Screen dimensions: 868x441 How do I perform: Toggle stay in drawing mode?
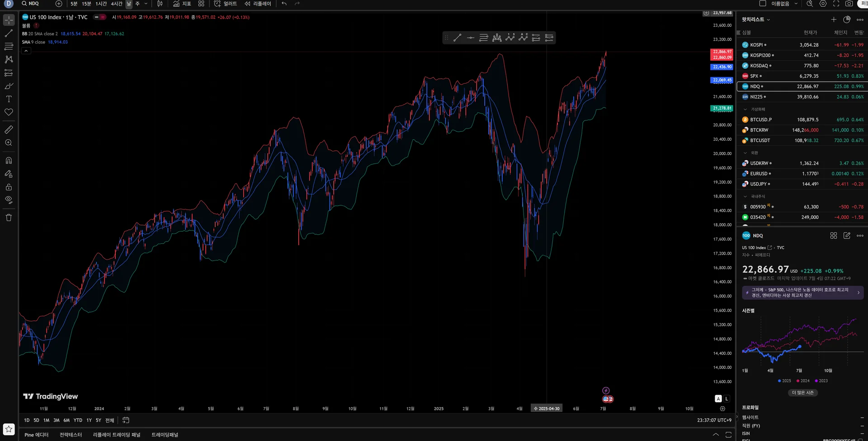pyautogui.click(x=9, y=173)
